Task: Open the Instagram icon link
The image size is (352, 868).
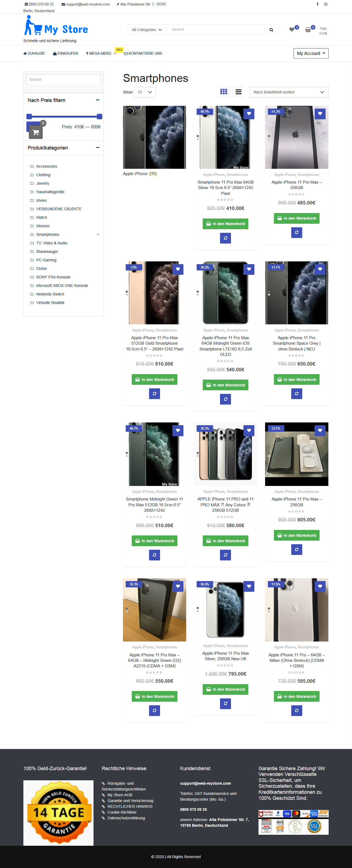Action: click(326, 4)
